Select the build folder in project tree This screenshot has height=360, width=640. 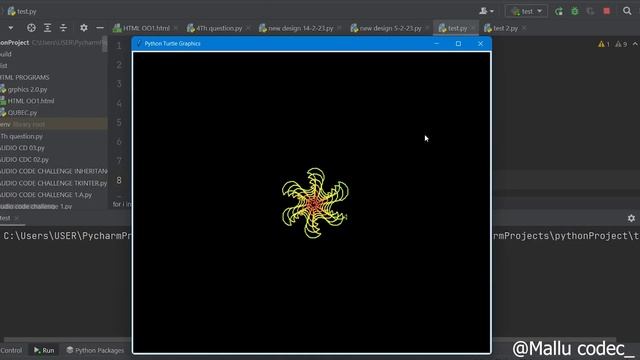click(x=6, y=54)
